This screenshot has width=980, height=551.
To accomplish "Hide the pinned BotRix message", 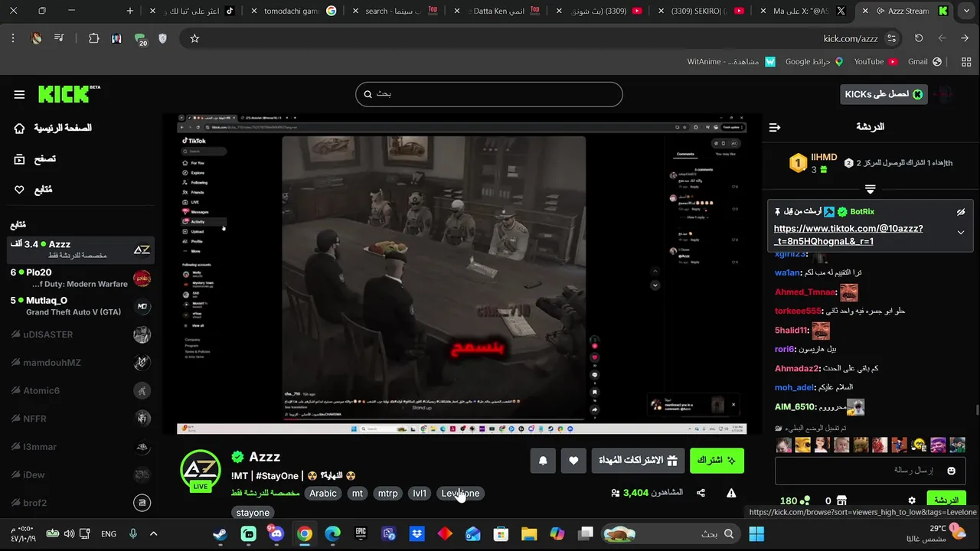I will click(x=961, y=212).
